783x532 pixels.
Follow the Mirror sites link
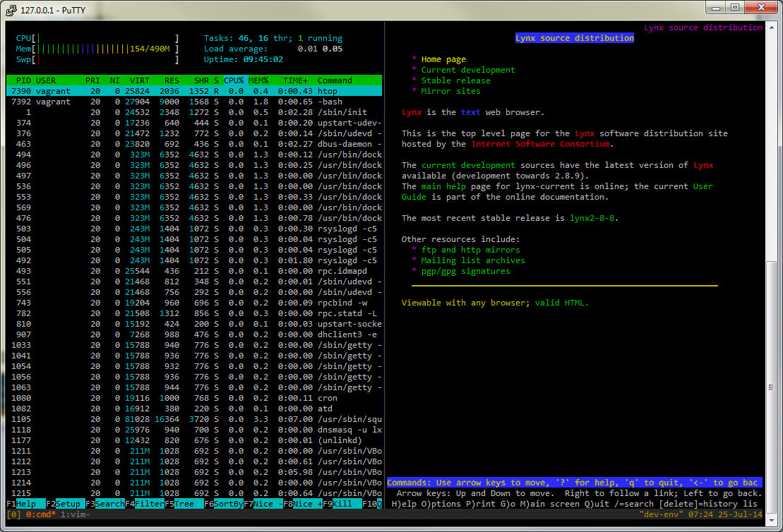click(451, 91)
